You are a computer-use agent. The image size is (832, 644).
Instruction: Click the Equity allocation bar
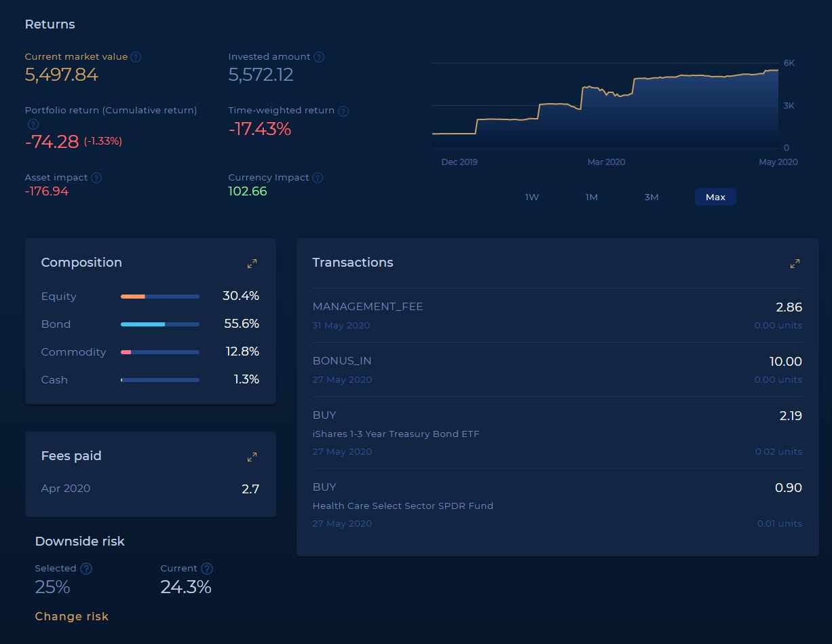point(160,297)
